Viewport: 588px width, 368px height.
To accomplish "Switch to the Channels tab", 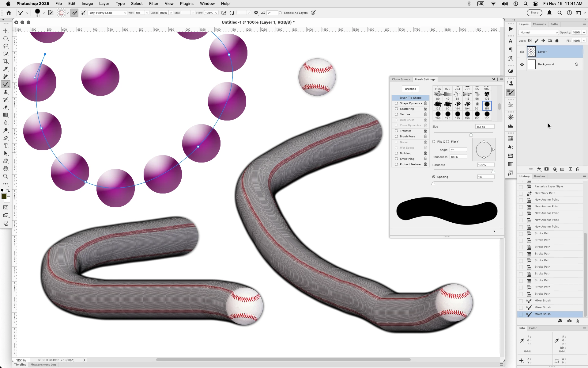I will (x=539, y=24).
